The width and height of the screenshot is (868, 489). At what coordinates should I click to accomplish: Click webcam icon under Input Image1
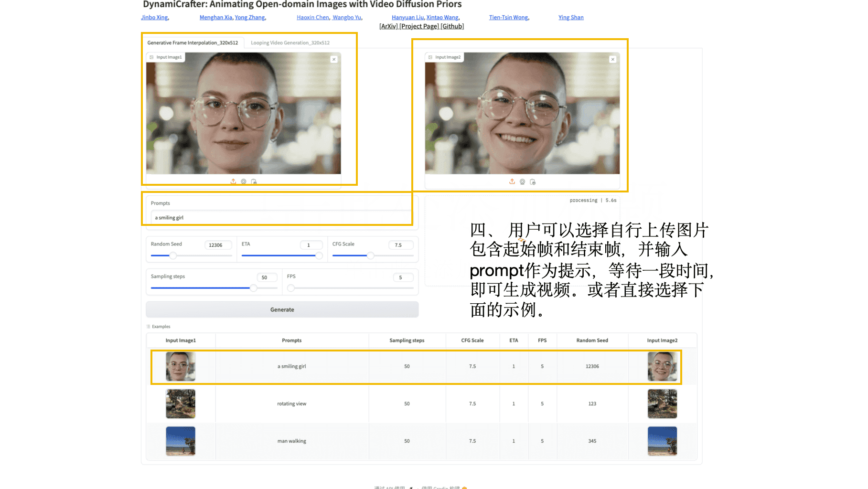point(244,181)
